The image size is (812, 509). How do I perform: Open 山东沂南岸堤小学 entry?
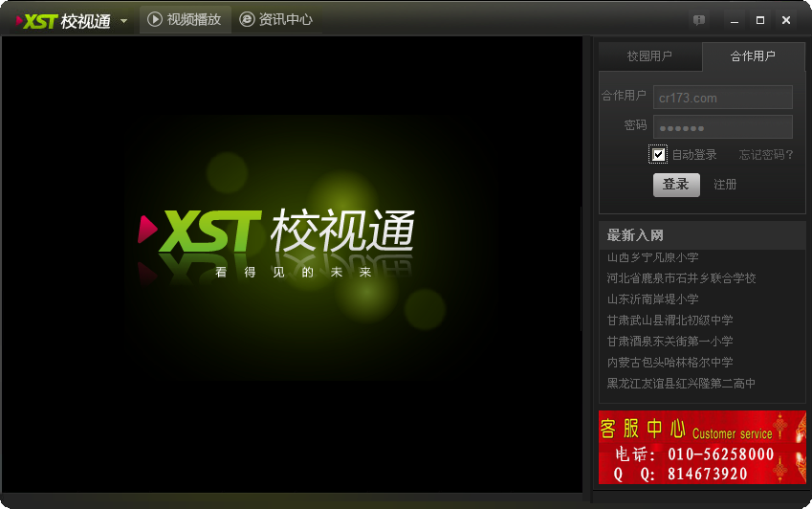point(653,299)
